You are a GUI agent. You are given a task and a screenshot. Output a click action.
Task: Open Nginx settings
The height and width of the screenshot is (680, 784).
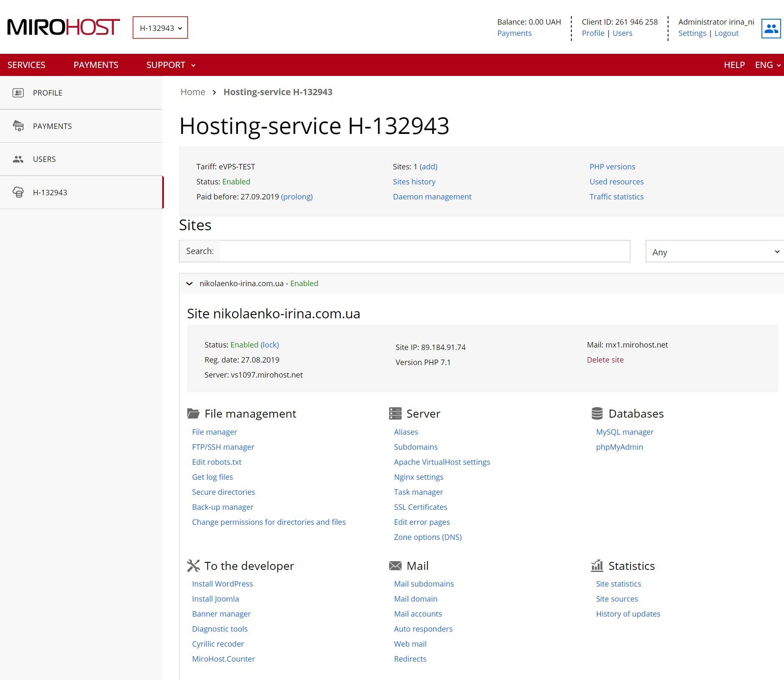coord(419,477)
